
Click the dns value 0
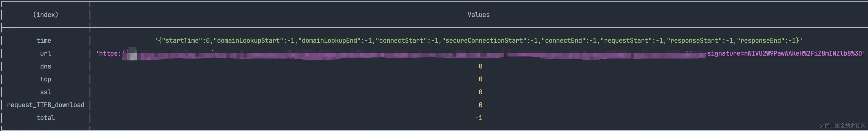[480, 66]
